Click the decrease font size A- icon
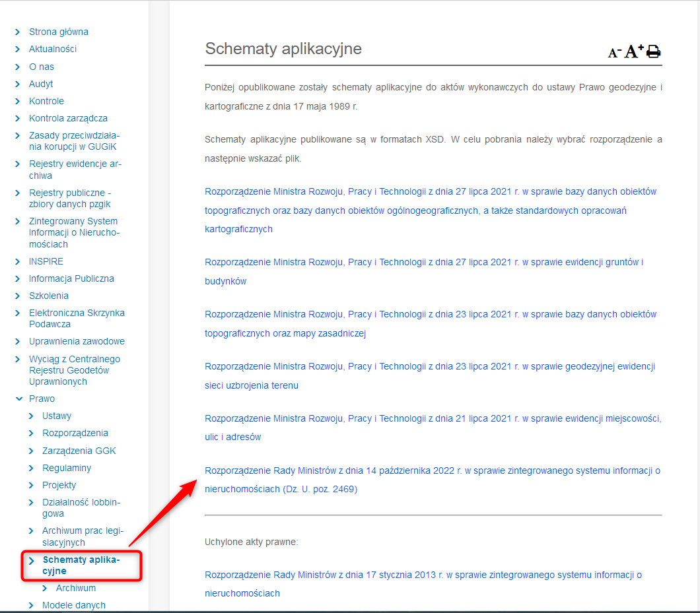This screenshot has height=613, width=700. 614,52
